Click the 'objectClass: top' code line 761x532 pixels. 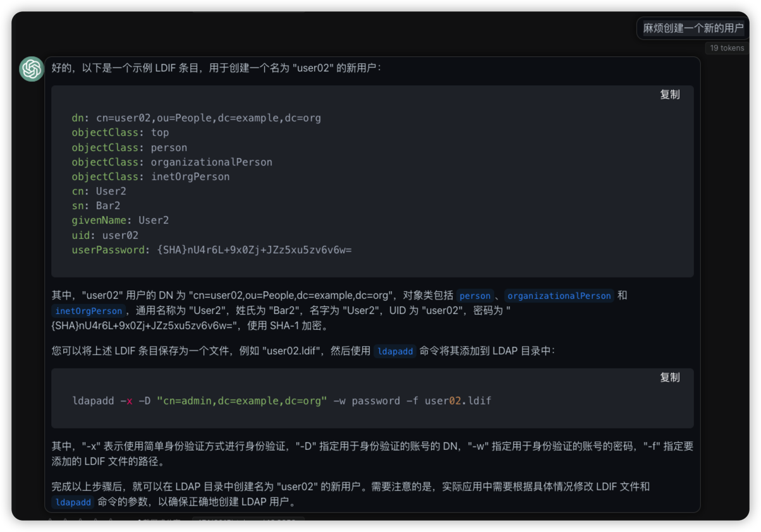120,133
